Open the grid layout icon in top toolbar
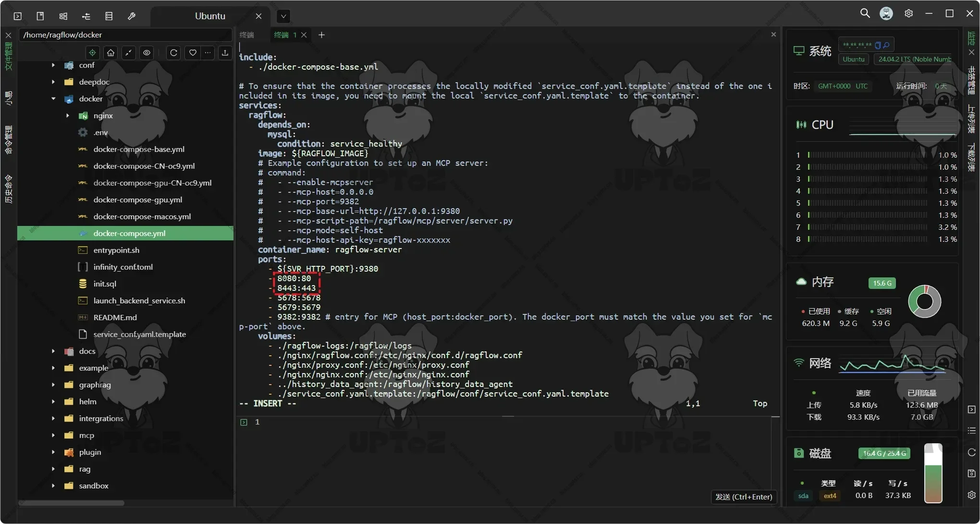This screenshot has height=524, width=980. [63, 16]
